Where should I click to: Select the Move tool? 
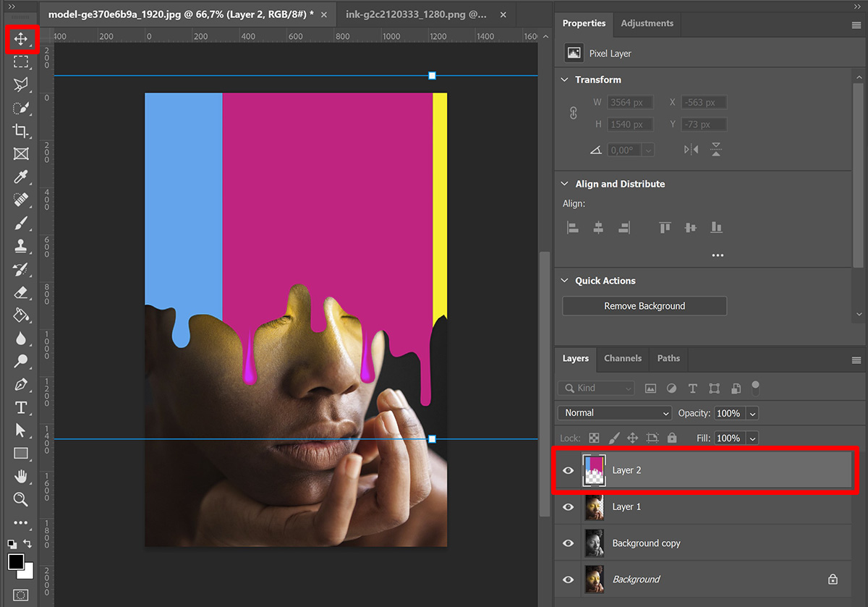coord(20,40)
